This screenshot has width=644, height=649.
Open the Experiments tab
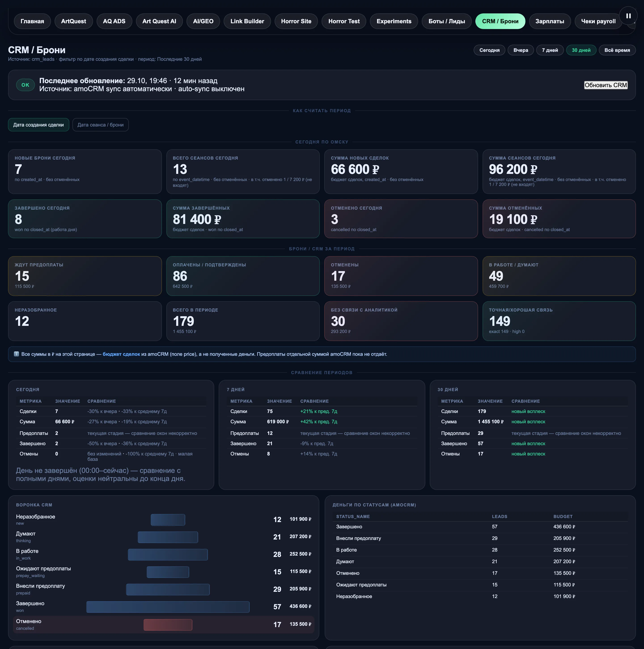click(394, 21)
